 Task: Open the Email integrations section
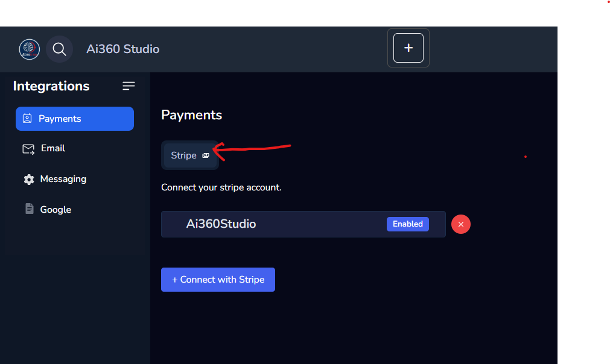[x=53, y=148]
